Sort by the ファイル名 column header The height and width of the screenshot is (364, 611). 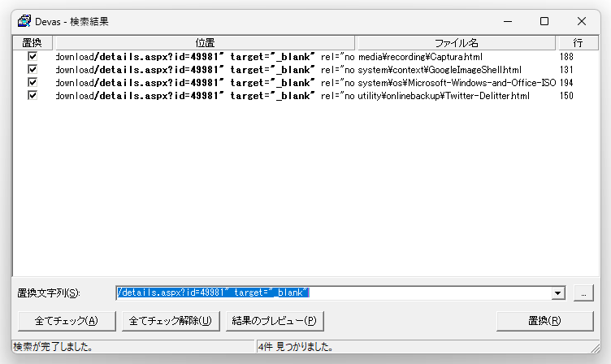click(457, 42)
